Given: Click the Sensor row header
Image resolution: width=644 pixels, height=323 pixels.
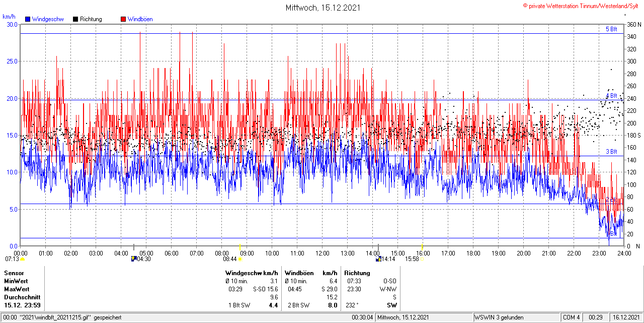Looking at the screenshot, I should [x=14, y=273].
